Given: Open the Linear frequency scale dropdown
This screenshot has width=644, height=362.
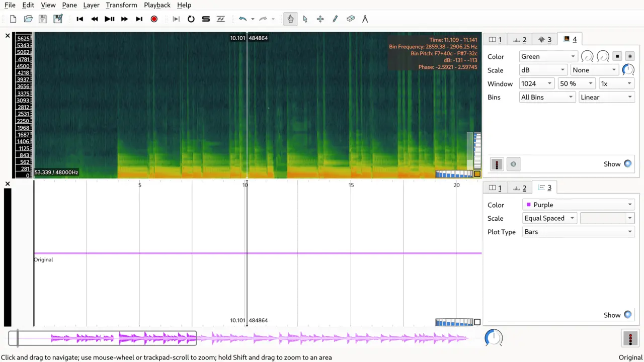Looking at the screenshot, I should click(x=606, y=98).
